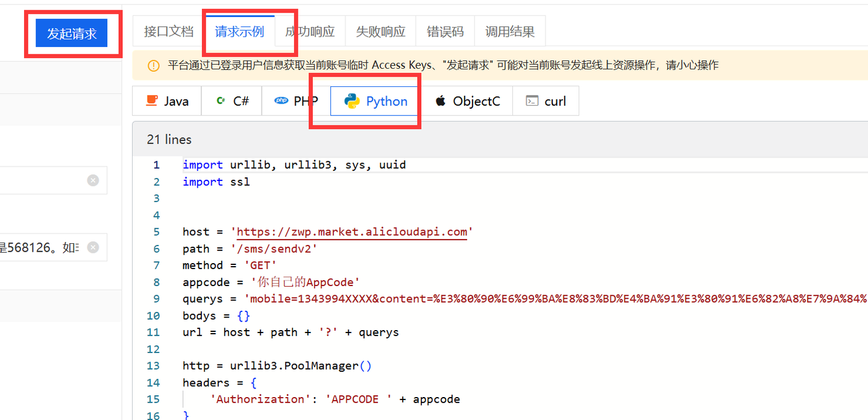Click the warning banner info icon
Viewport: 868px width, 420px height.
point(153,65)
